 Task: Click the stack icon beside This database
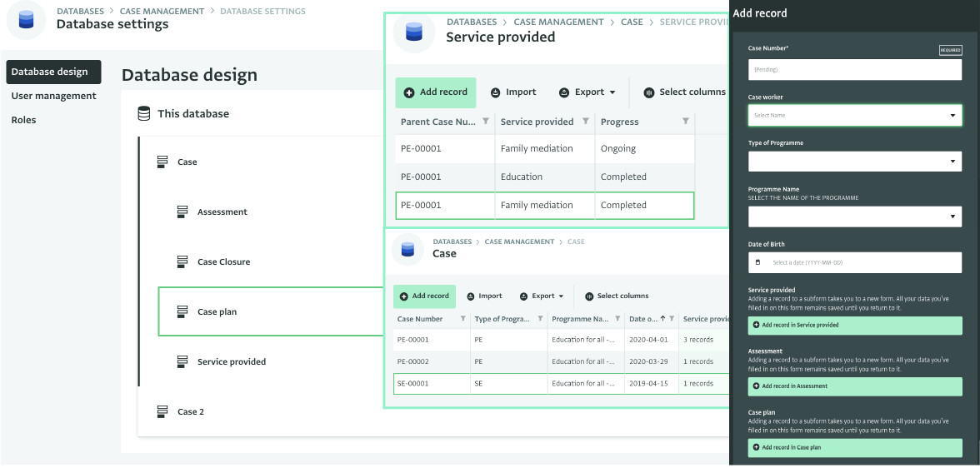click(x=143, y=114)
